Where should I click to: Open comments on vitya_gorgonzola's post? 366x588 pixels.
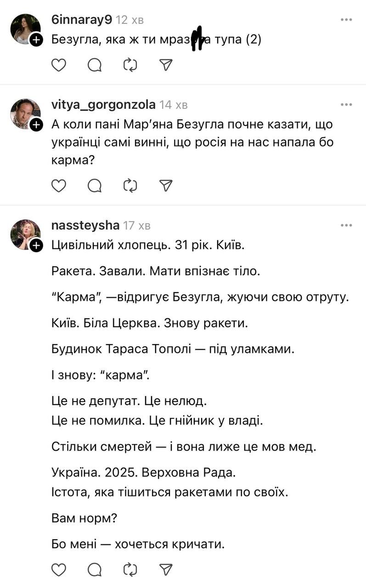[x=95, y=186]
